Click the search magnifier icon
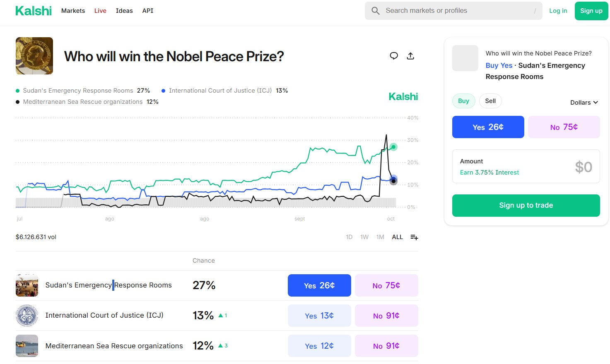This screenshot has width=610, height=364. [x=376, y=11]
